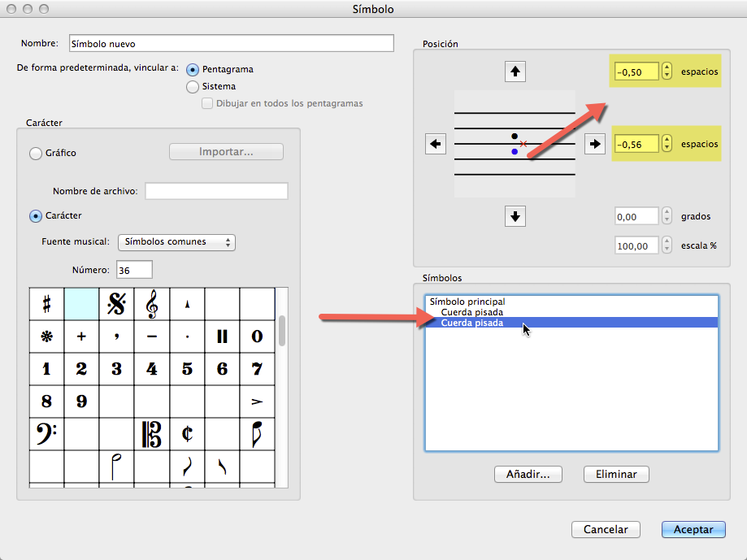Select Símbolo principal in the Símbolos list
This screenshot has width=747, height=560.
pos(571,302)
